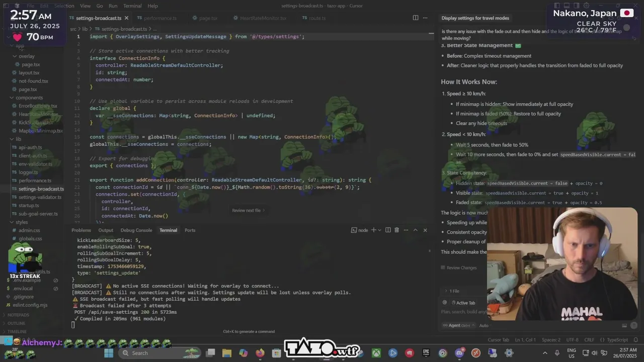This screenshot has height=362, width=644.
Task: Click the chat prompt input field
Action: point(463,312)
